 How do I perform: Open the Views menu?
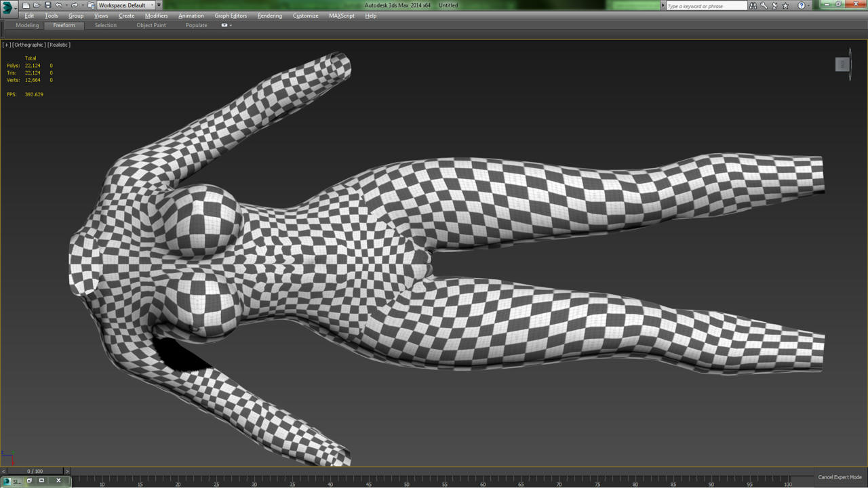[x=101, y=16]
